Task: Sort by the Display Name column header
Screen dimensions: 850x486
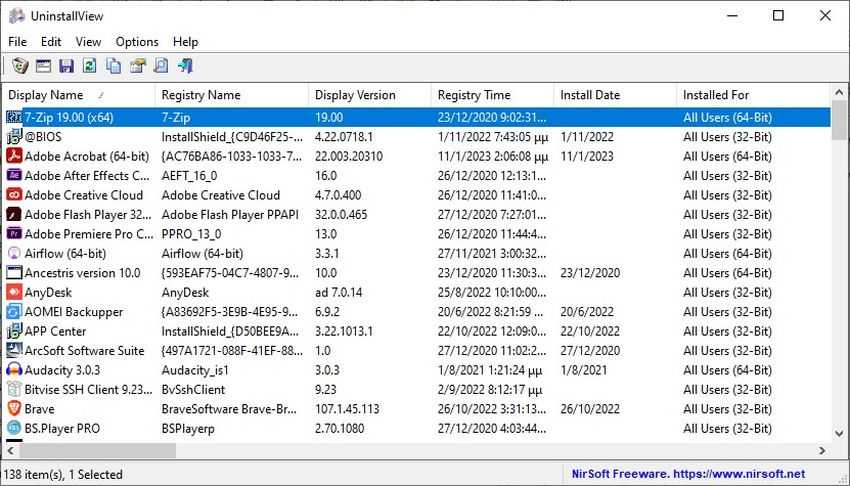Action: (x=79, y=95)
